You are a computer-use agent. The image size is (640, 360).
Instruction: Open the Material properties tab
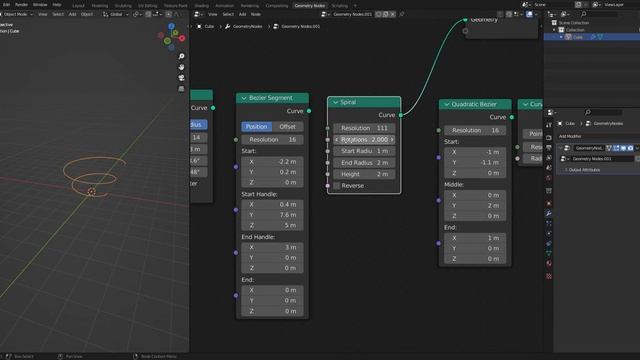[549, 264]
